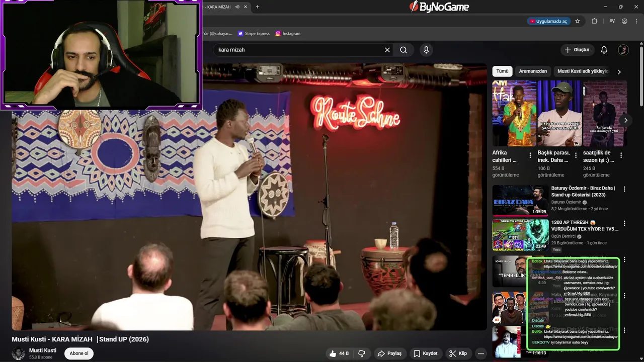644x362 pixels.
Task: Open the media control icon in toolbar
Action: [612, 21]
